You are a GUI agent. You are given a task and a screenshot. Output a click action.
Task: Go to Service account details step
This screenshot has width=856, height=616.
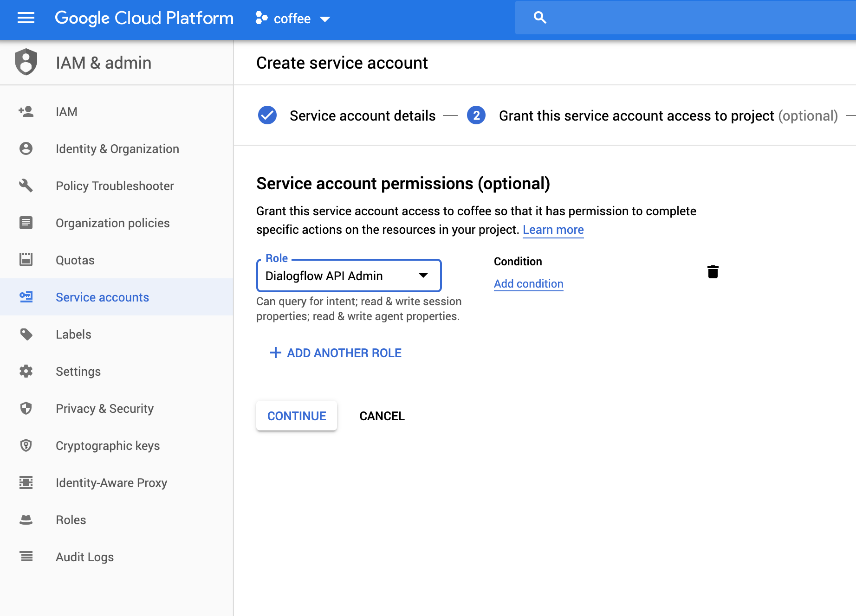point(363,115)
